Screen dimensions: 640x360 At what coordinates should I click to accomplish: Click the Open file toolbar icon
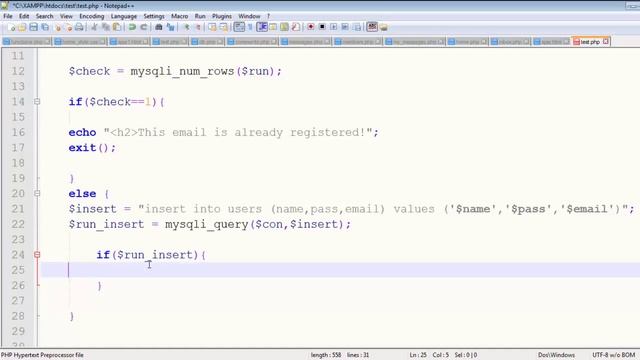[x=22, y=27]
